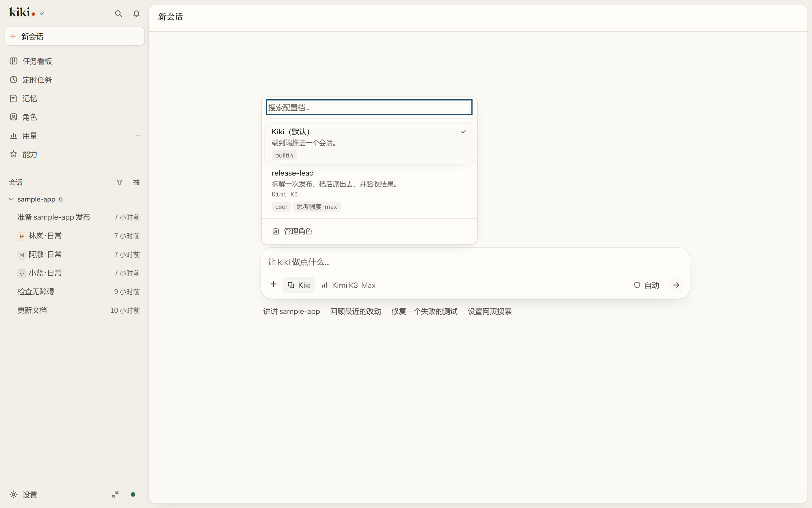Open the search magnifier in sidebar header
This screenshot has height=508, width=812.
point(118,14)
